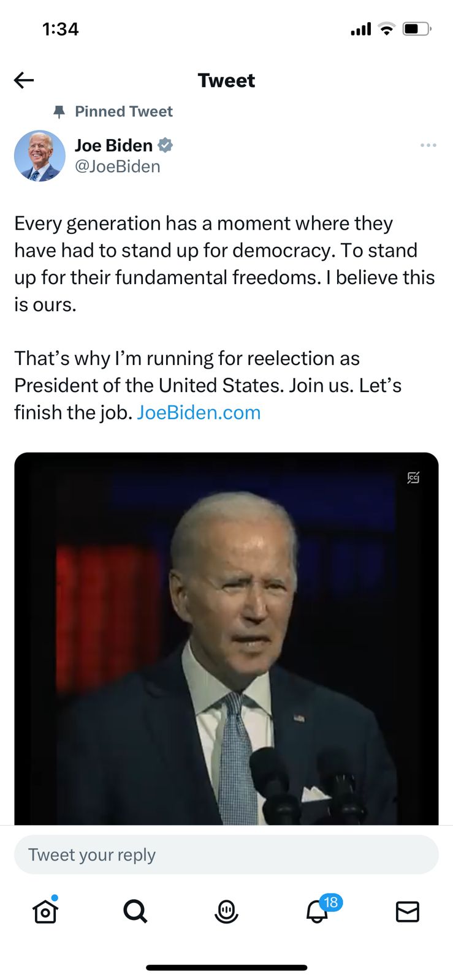The height and width of the screenshot is (980, 453).
Task: Tap the 18 notifications badge
Action: click(330, 902)
